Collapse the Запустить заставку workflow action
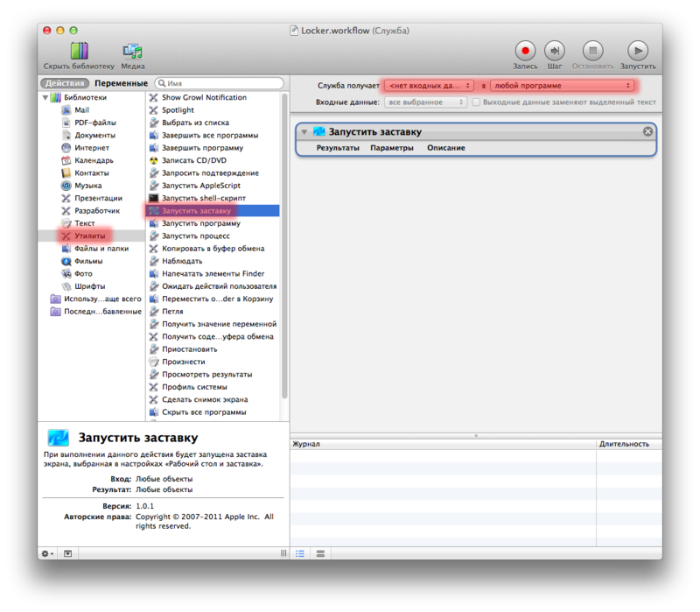This screenshot has width=700, height=612. pyautogui.click(x=304, y=132)
